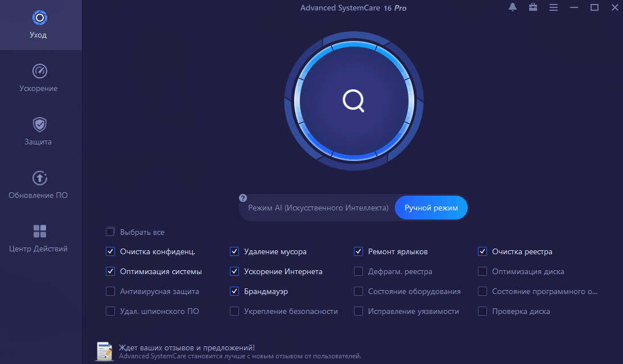This screenshot has height=364, width=623.
Task: Open the feedback notepad icon
Action: coord(105,351)
